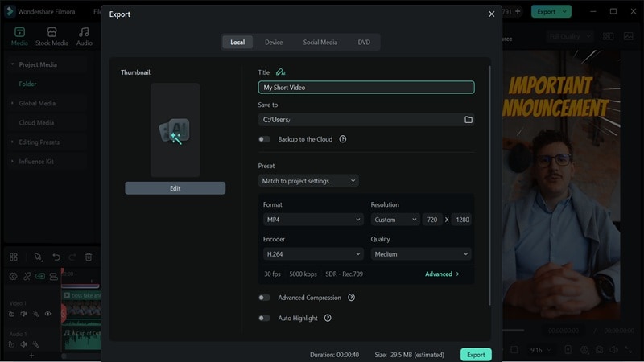Click the Delete trash icon in timeline toolbar
644x362 pixels.
pos(89,257)
